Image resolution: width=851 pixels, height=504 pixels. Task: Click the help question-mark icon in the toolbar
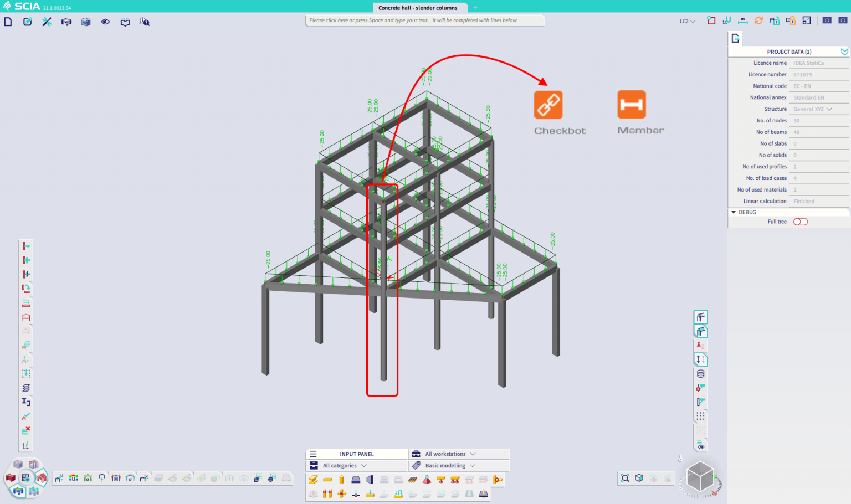[x=144, y=22]
